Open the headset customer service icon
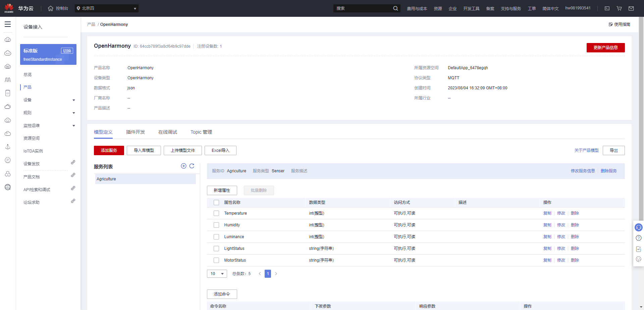Screen dimensions: 644x310 (x=639, y=227)
